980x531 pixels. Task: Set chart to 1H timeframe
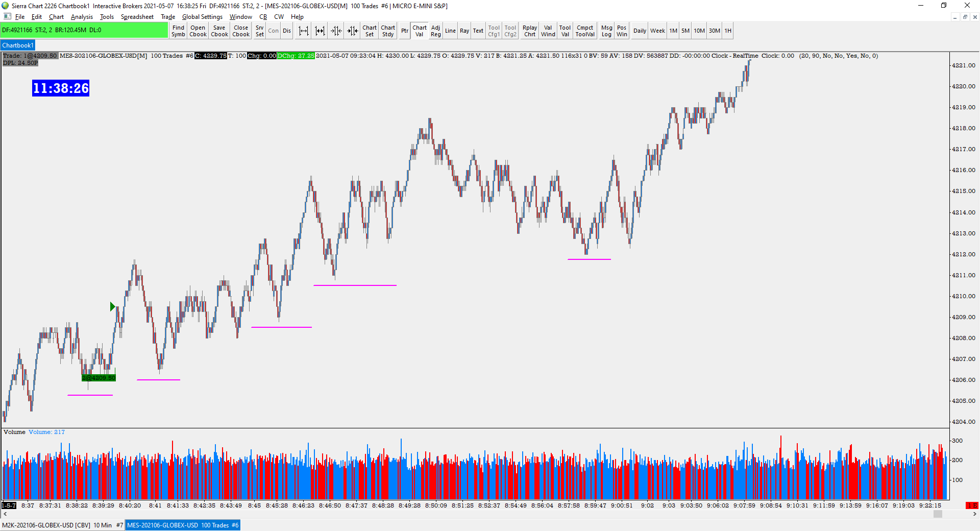[728, 31]
